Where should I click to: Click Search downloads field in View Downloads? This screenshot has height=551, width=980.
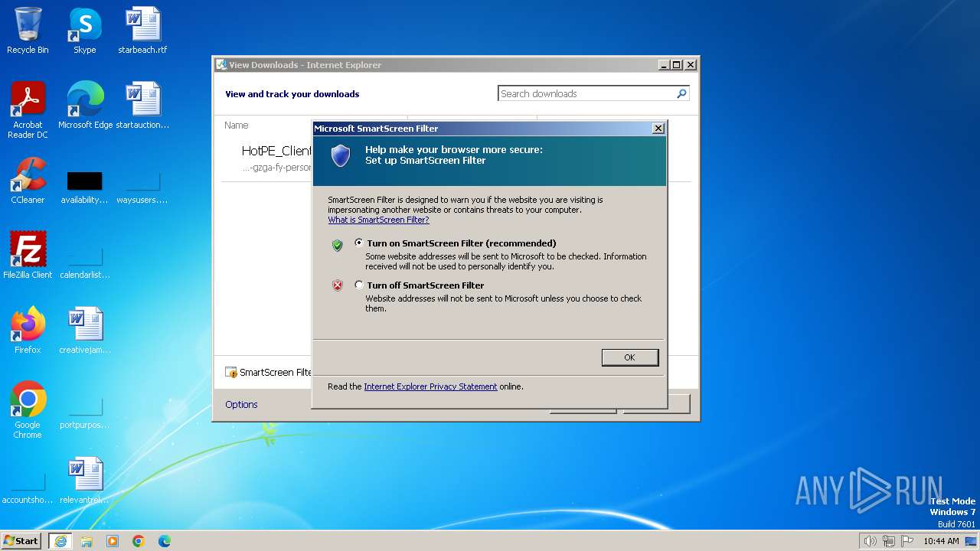(x=586, y=93)
